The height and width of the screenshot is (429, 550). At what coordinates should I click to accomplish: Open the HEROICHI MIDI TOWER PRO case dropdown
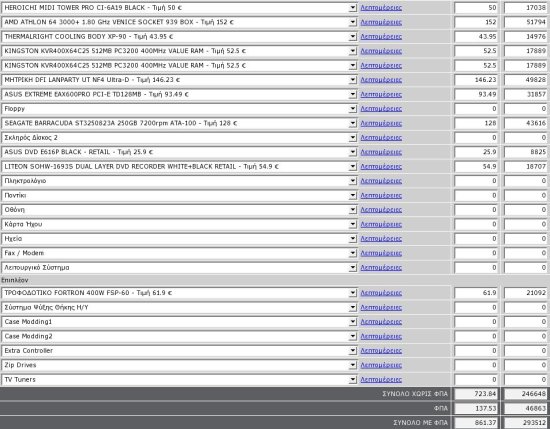pos(179,8)
